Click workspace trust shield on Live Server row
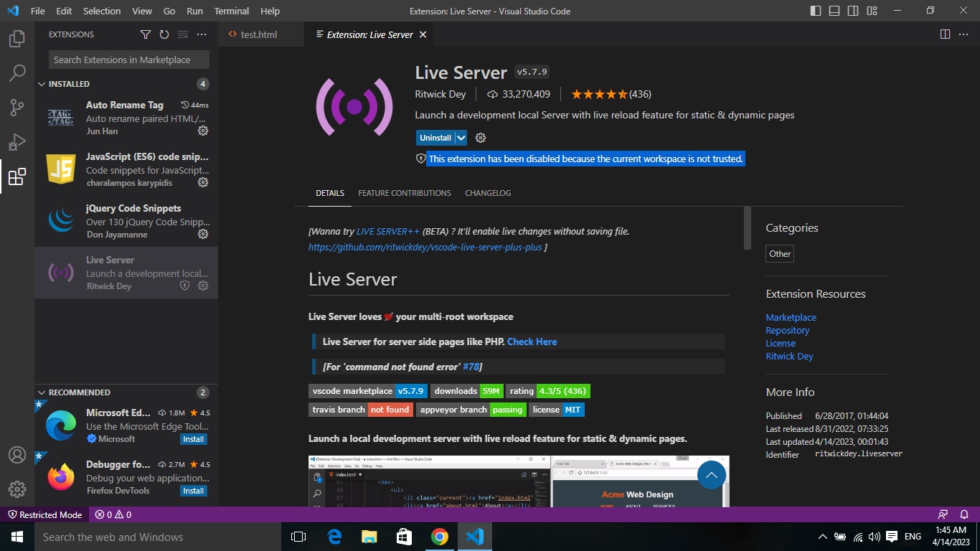 point(184,286)
